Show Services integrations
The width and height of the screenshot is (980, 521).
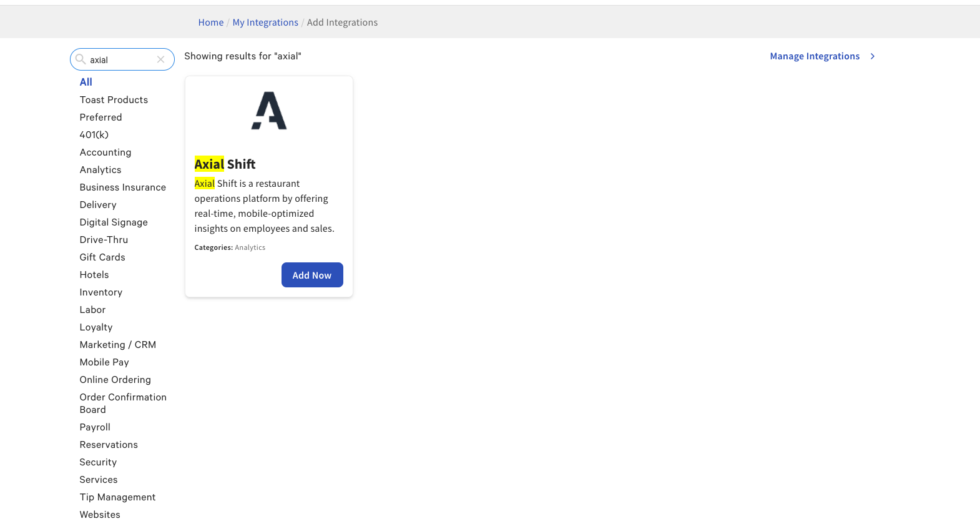coord(99,480)
